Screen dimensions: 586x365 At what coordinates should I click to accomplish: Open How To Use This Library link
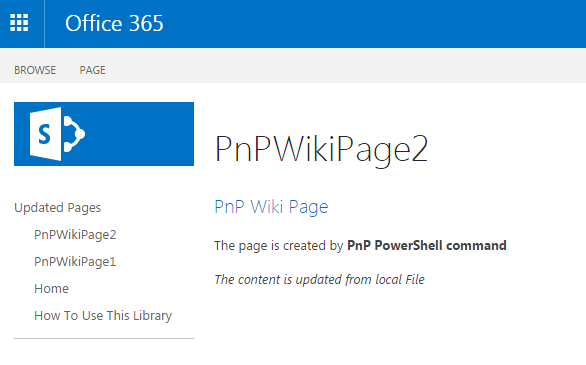click(103, 316)
